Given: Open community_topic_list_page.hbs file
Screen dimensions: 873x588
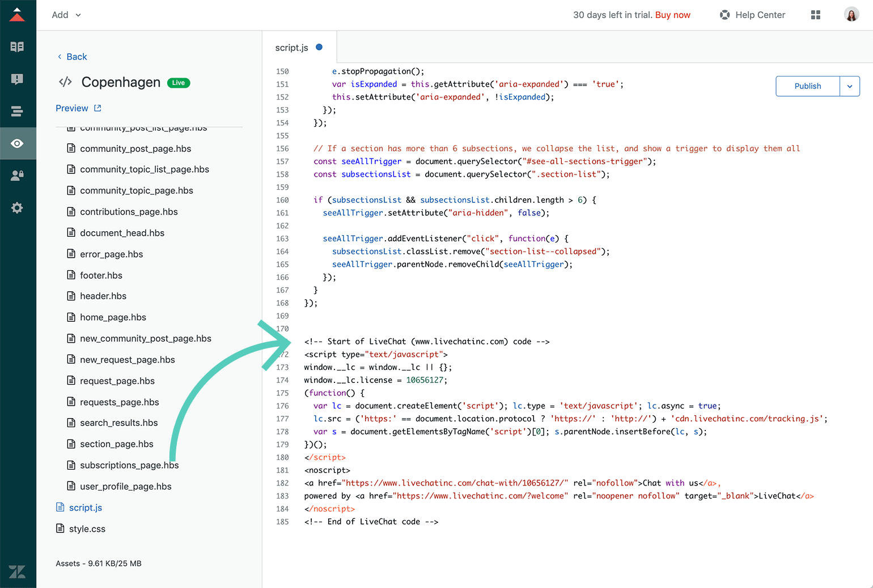Looking at the screenshot, I should coord(145,169).
